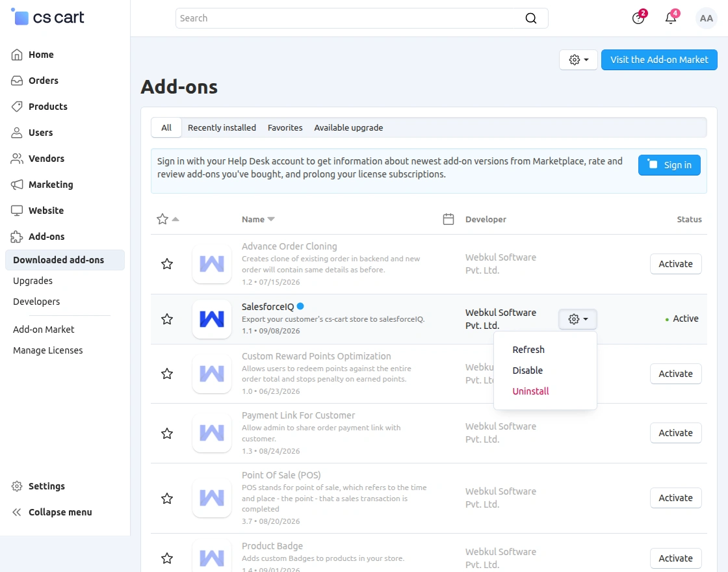Click the Sign in button
728x572 pixels.
669,165
